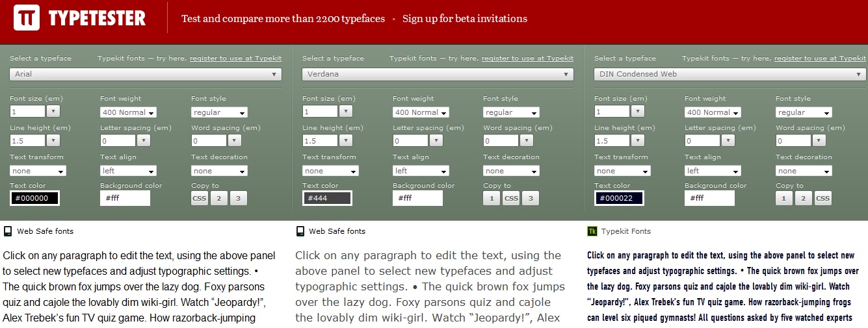Viewport: 868px width, 328px height.
Task: Click CSS copy button in DIN Condensed column
Action: coord(823,199)
